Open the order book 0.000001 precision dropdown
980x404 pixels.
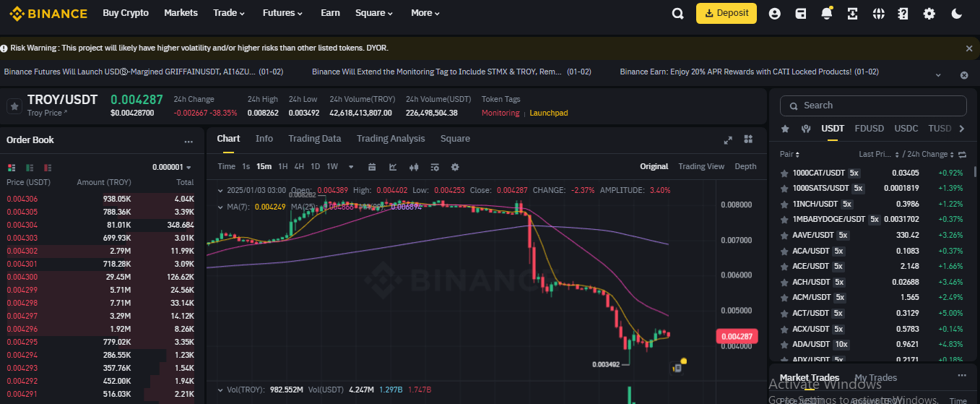coord(172,167)
